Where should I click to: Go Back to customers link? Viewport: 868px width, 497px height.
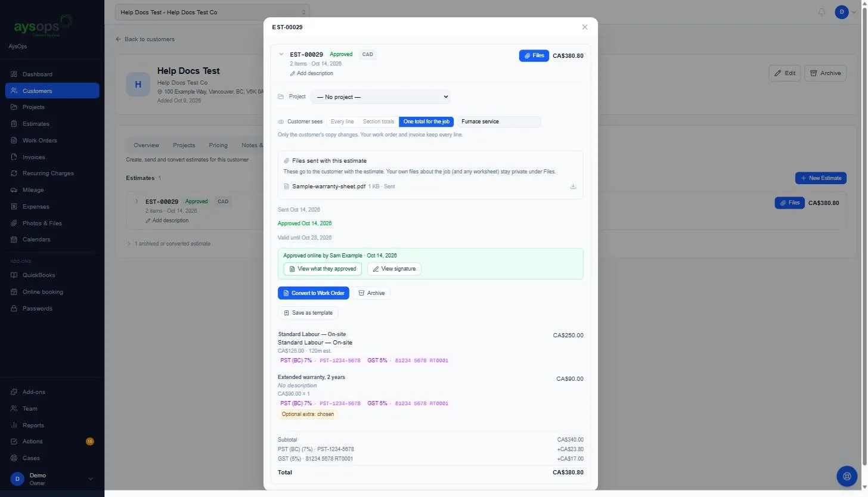145,39
